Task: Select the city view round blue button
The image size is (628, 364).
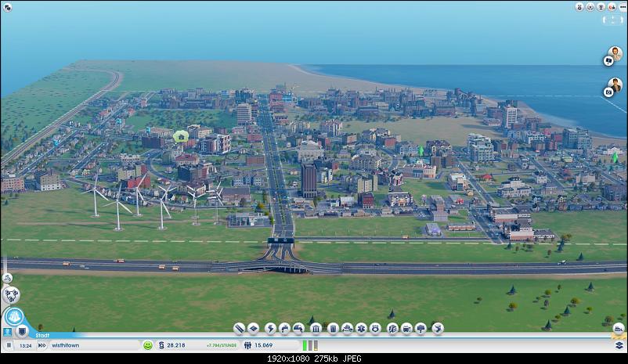Action: coord(14,317)
